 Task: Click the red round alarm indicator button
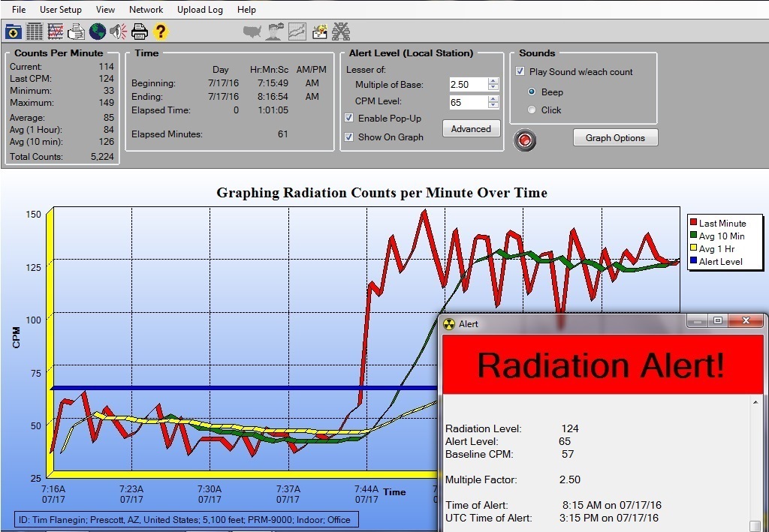coord(525,140)
